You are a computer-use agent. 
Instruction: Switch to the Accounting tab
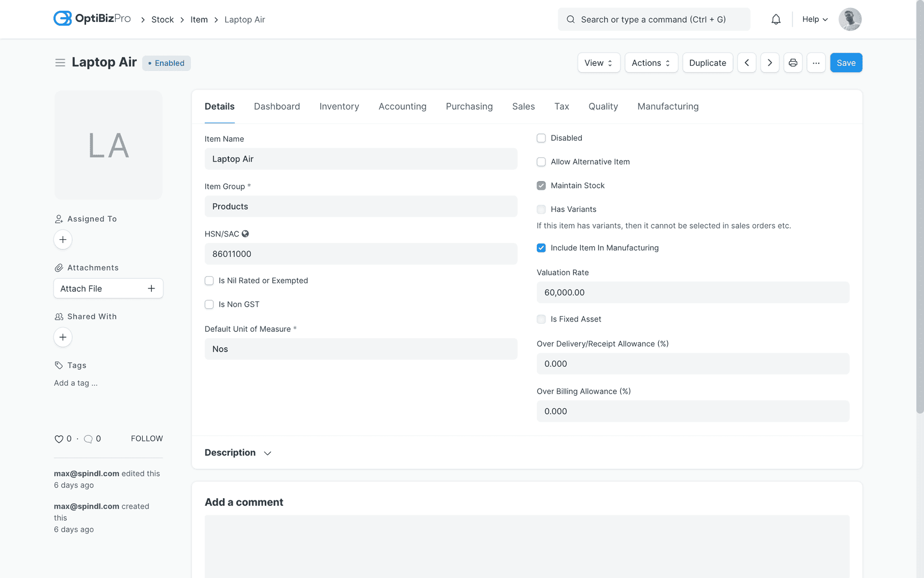pyautogui.click(x=402, y=107)
